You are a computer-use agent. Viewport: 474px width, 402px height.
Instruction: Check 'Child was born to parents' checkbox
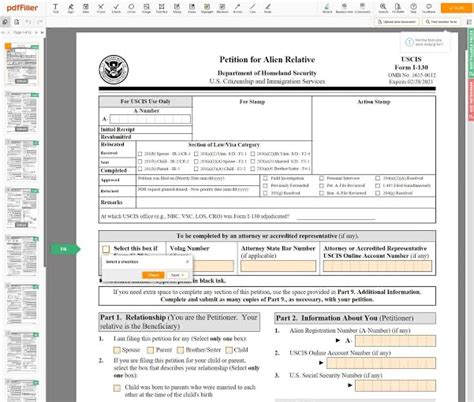coord(117,388)
